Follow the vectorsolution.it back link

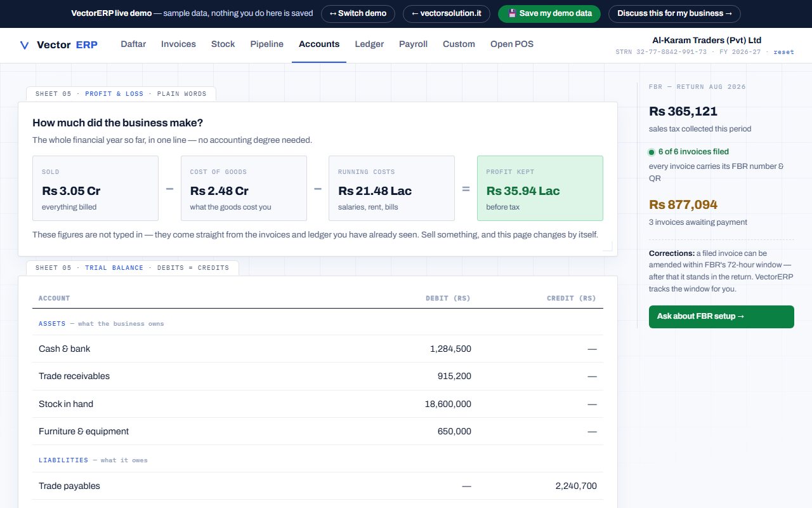pos(447,13)
